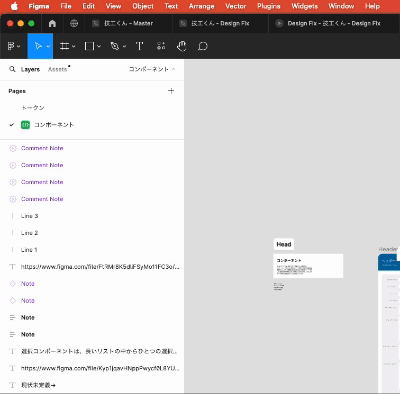Expand the Pen tool options chevron

click(124, 46)
